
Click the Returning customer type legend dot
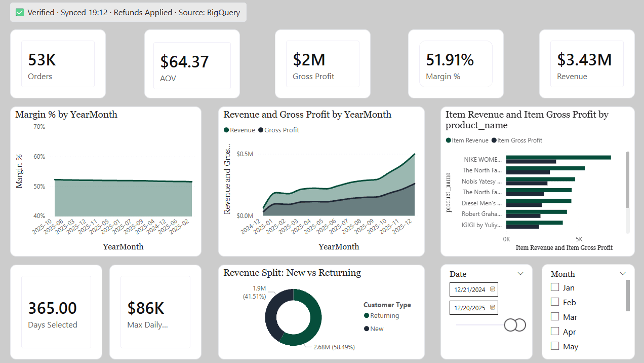[x=367, y=316]
